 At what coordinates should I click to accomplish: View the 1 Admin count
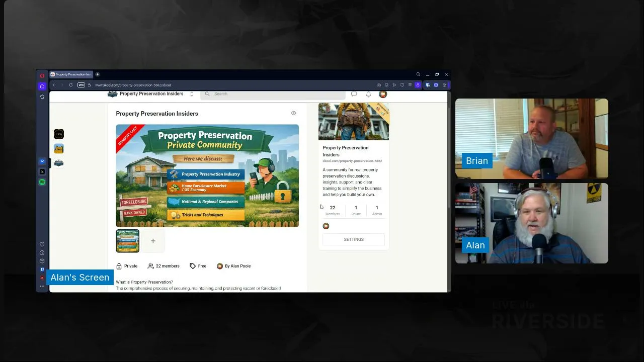pos(377,210)
